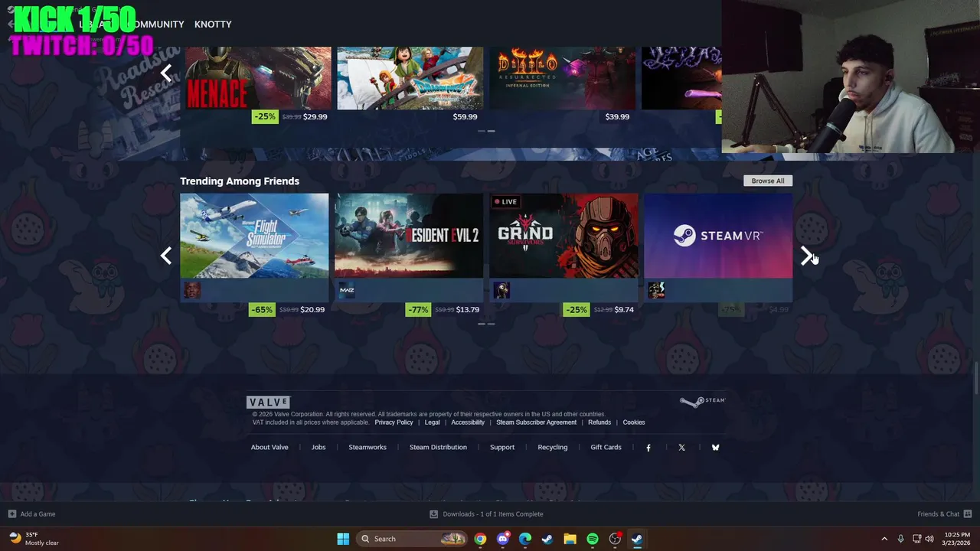This screenshot has width=980, height=551.
Task: Open the Privacy Policy link
Action: coord(394,422)
